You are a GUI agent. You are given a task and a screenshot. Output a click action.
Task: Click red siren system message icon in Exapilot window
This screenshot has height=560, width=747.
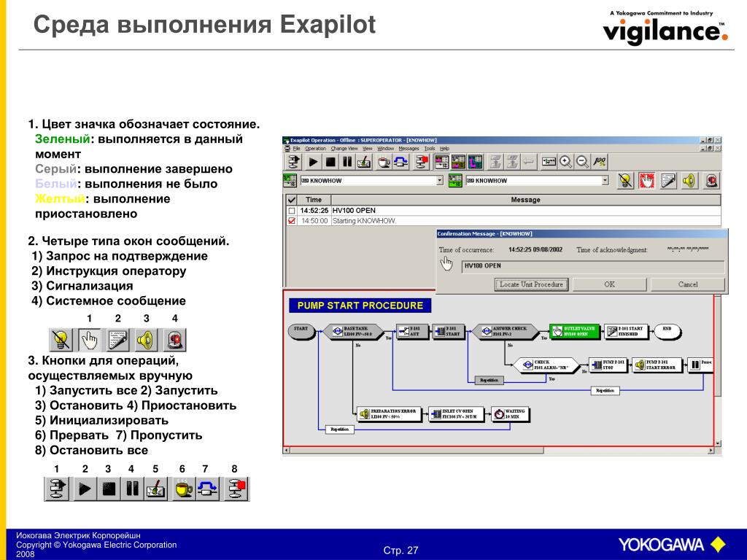(x=711, y=181)
